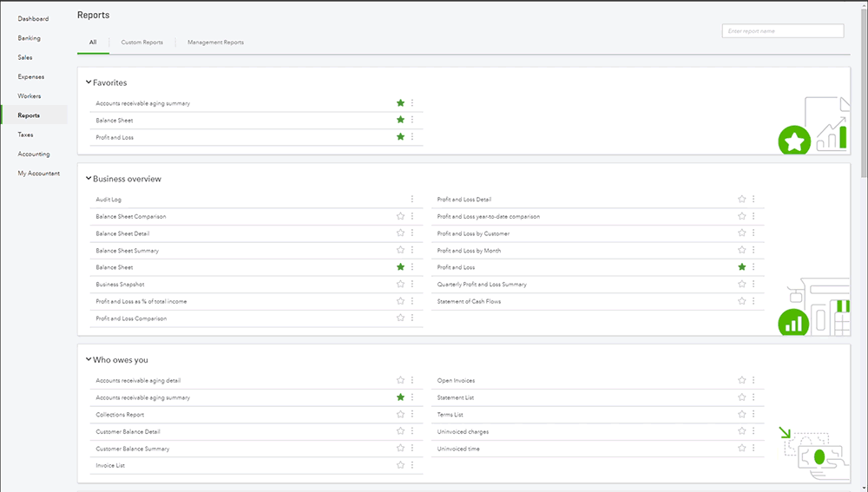Open more options for Favorites Balance Sheet

pos(411,120)
